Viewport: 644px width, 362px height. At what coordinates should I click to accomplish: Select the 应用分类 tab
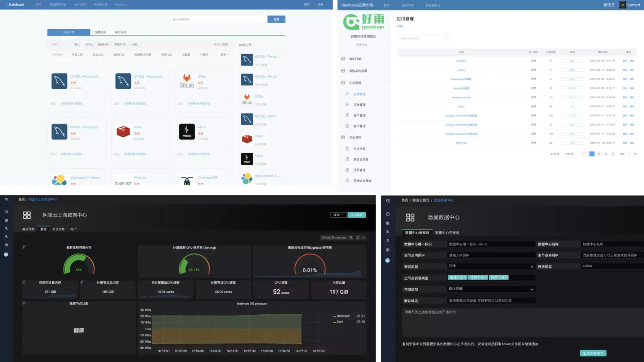pyautogui.click(x=69, y=32)
